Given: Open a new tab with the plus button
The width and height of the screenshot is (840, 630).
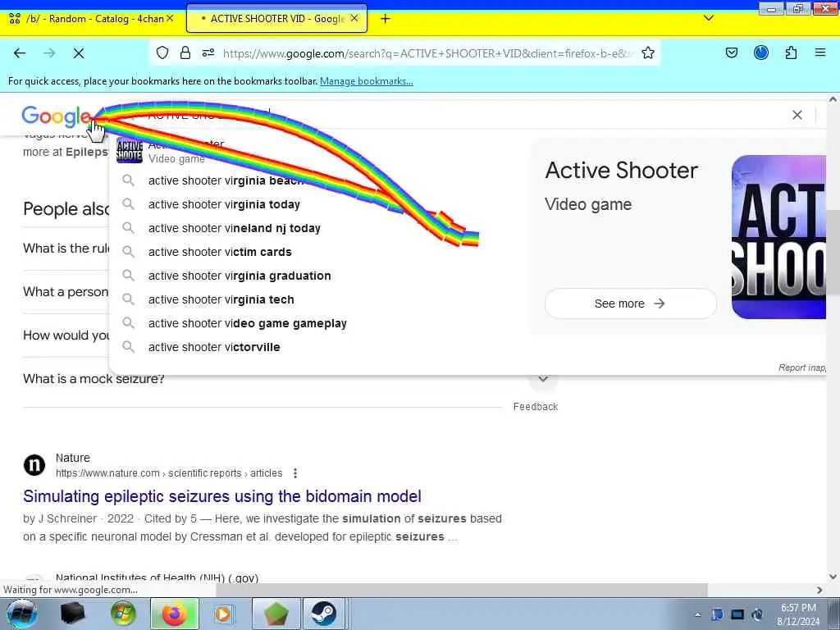Looking at the screenshot, I should [x=386, y=19].
